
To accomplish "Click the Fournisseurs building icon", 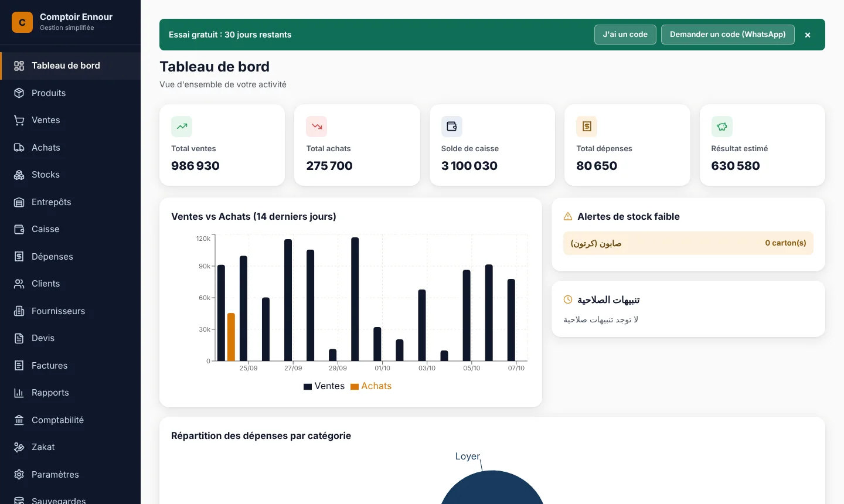I will click(x=19, y=311).
